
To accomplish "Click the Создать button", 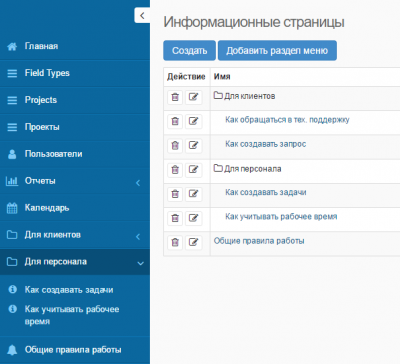I will pos(189,51).
